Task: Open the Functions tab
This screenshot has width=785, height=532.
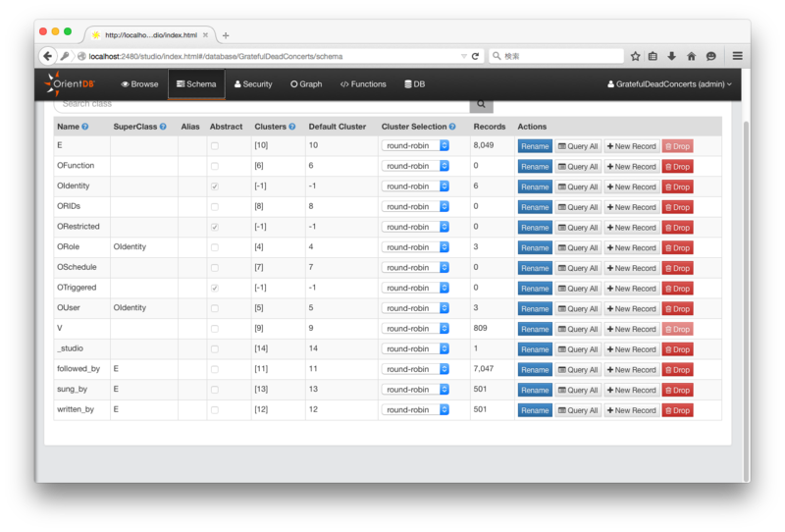Action: 363,84
